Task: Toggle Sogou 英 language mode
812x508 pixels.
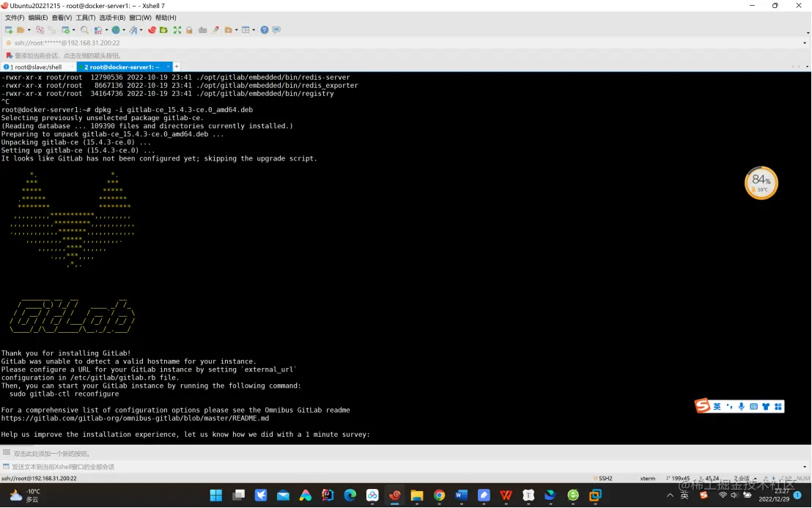Action: [717, 407]
